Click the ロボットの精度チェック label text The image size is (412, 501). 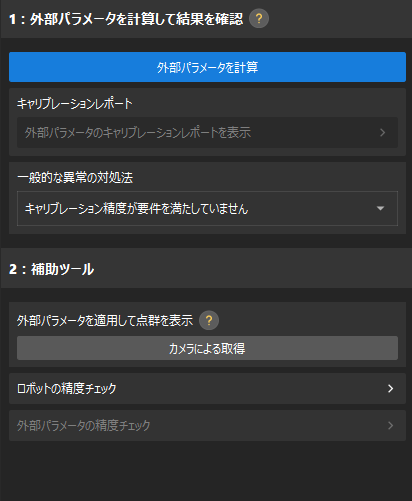coord(67,389)
